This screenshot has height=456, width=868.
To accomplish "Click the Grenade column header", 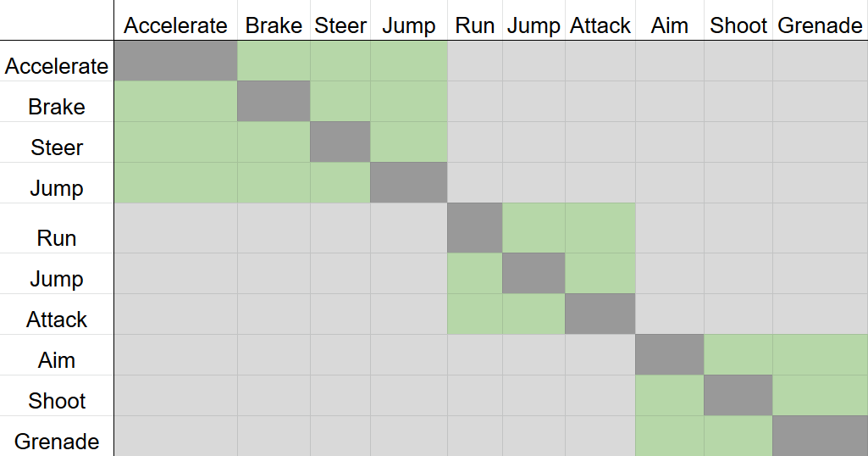I will click(820, 25).
